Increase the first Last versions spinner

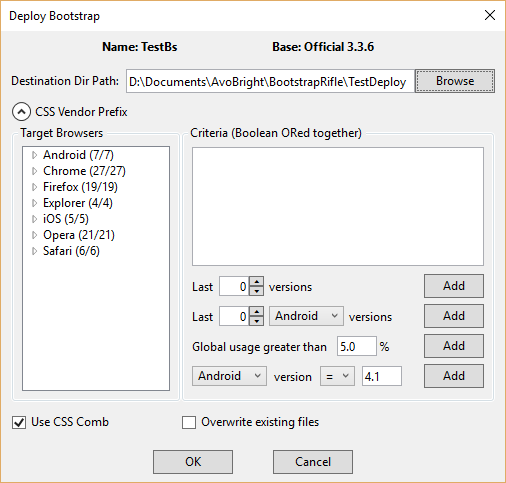tap(256, 281)
